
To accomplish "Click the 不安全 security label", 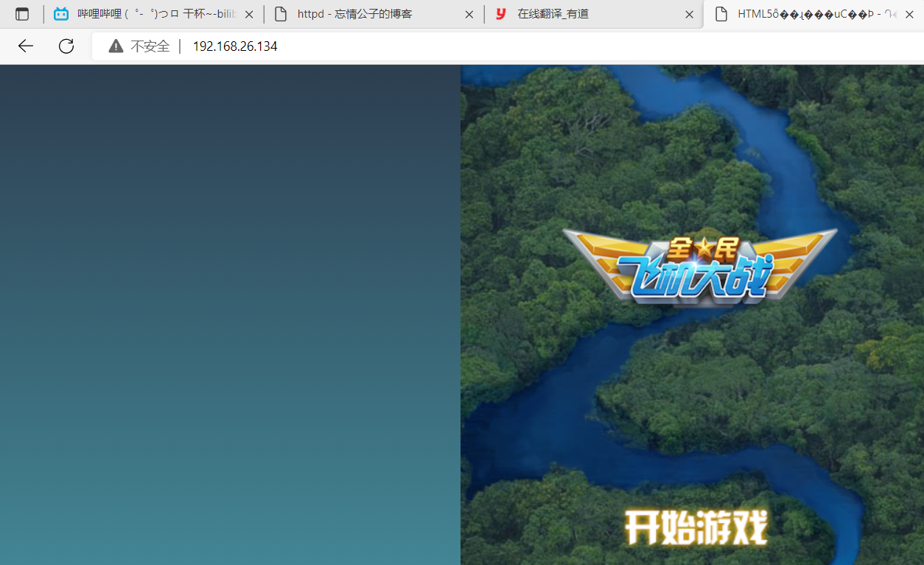I will point(150,46).
